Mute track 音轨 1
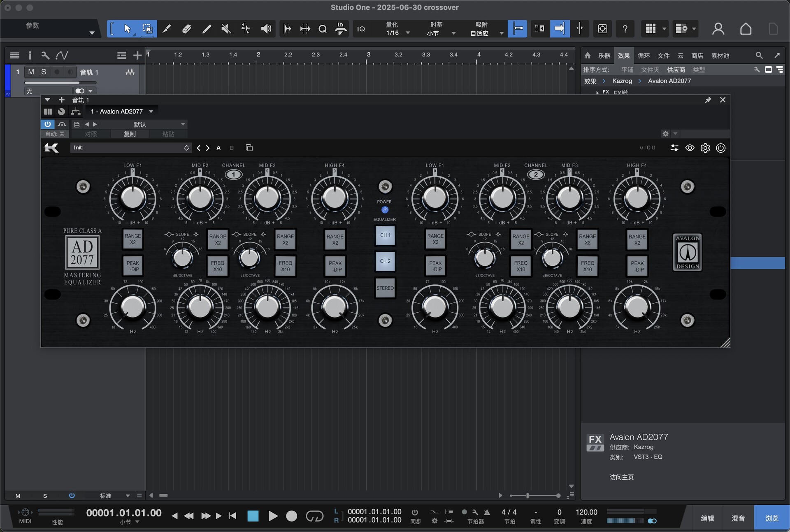Image resolution: width=790 pixels, height=532 pixels. (x=31, y=72)
